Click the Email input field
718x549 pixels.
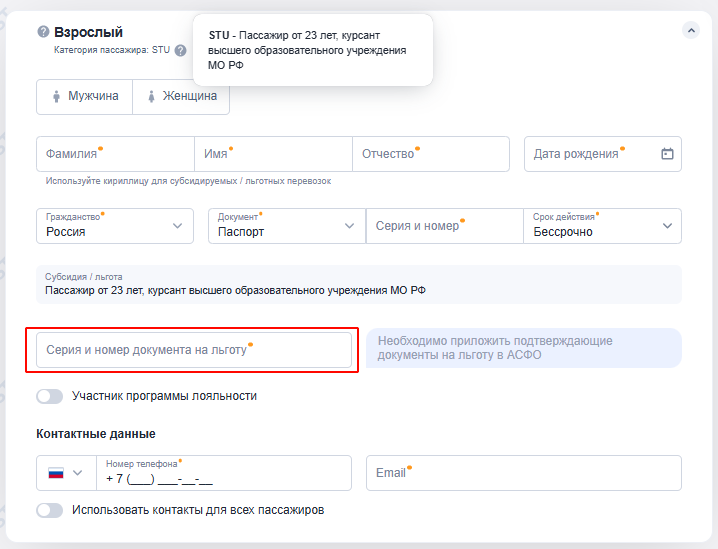(x=523, y=473)
